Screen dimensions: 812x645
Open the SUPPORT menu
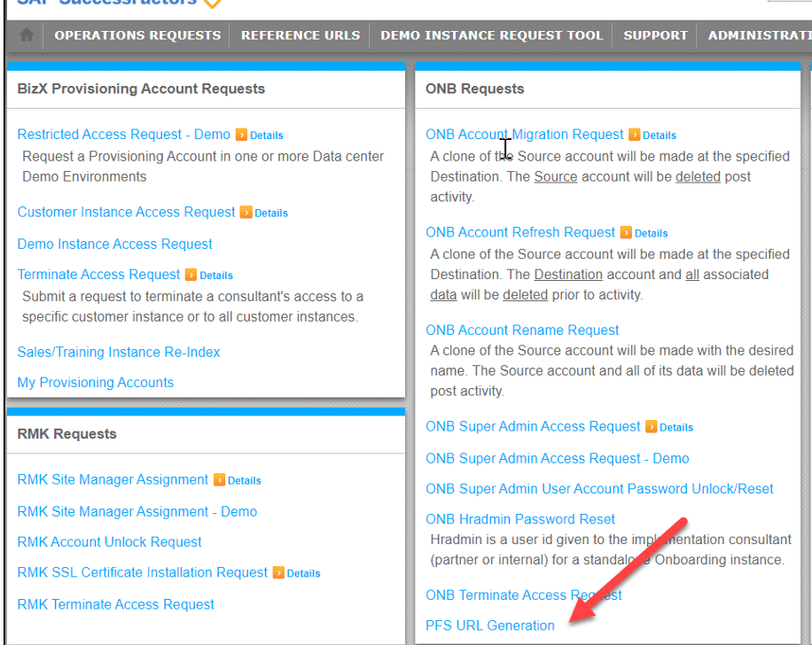[x=655, y=35]
